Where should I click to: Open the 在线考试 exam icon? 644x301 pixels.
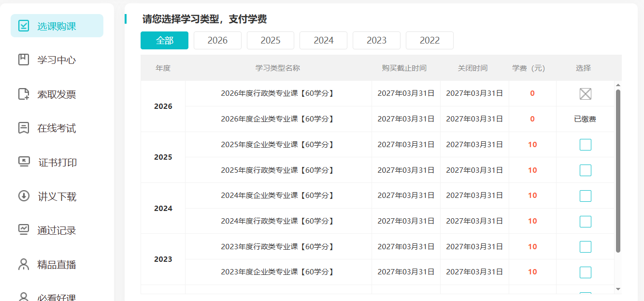[x=24, y=128]
